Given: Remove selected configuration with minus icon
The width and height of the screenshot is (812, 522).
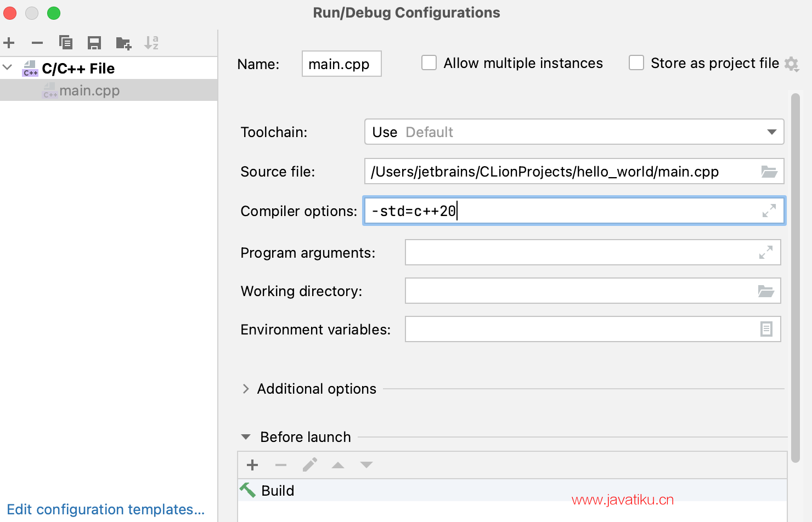Looking at the screenshot, I should pos(37,43).
